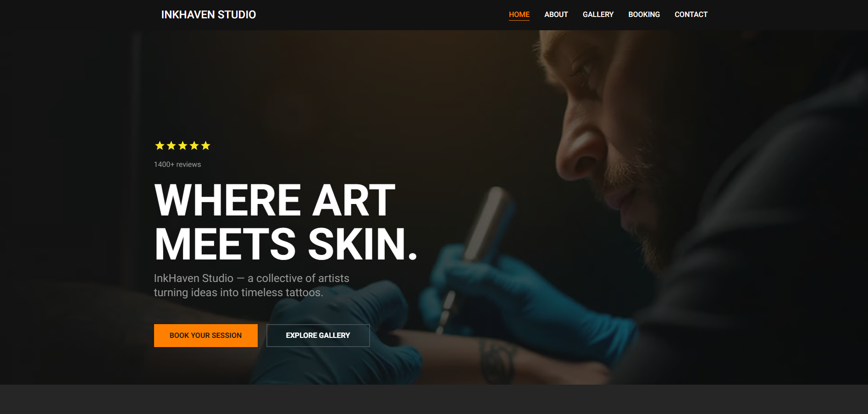Click the third yellow rating star
868x414 pixels.
tap(182, 146)
